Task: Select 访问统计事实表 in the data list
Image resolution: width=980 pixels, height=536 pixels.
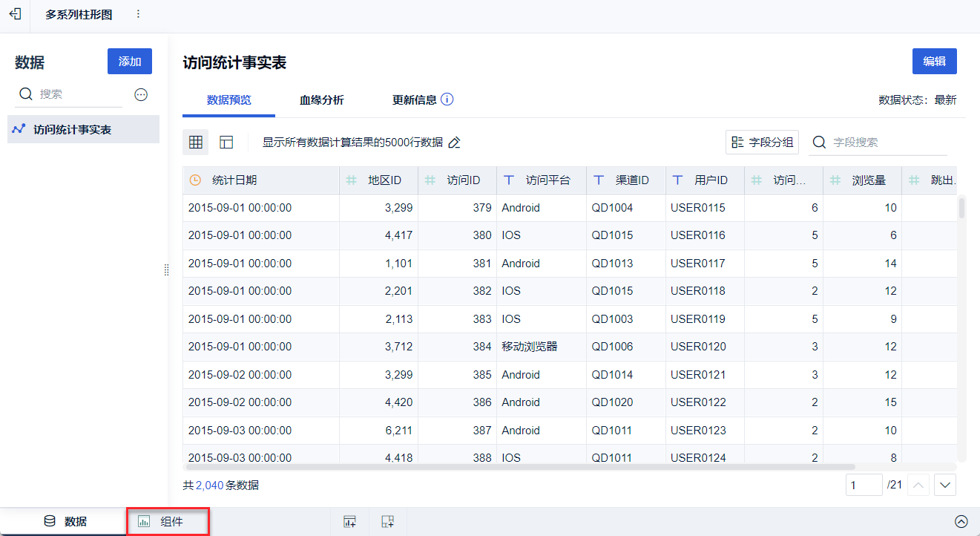Action: coord(72,130)
